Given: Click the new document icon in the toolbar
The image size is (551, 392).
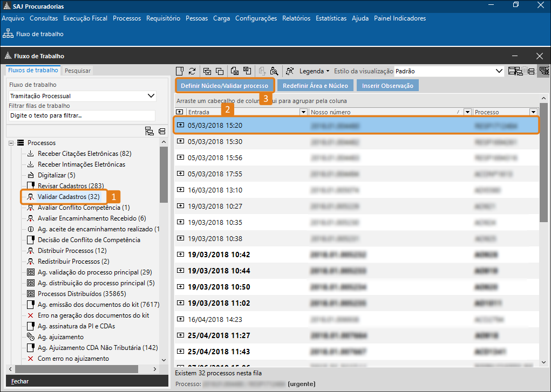Looking at the screenshot, I should pyautogui.click(x=180, y=71).
